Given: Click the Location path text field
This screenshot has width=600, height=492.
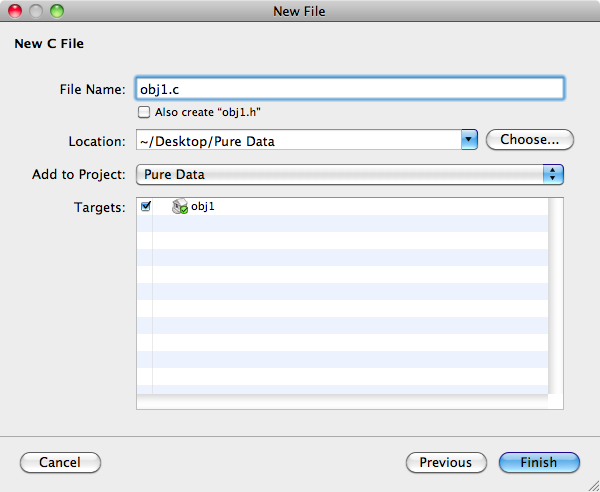Looking at the screenshot, I should 299,140.
